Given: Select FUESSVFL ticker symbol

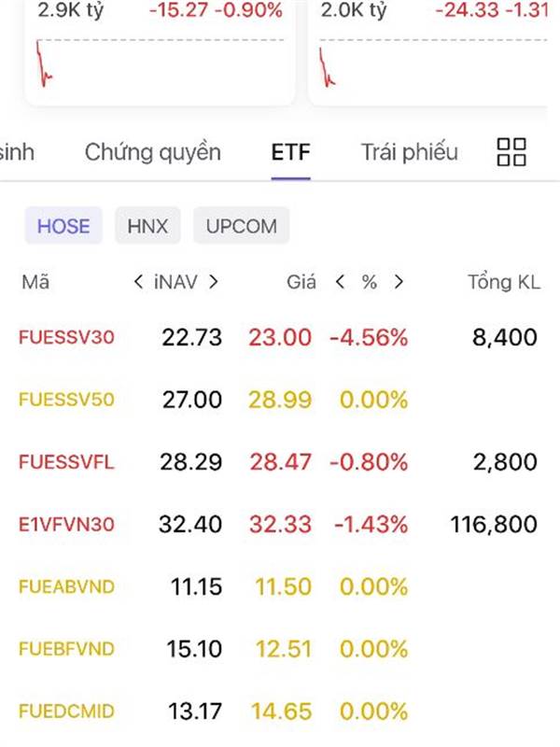Looking at the screenshot, I should point(66,462).
